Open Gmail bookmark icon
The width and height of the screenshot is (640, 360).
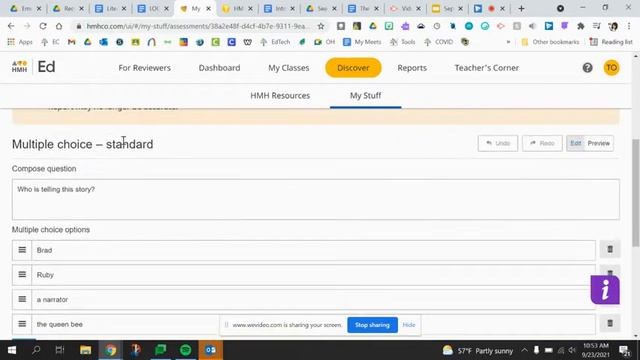click(71, 42)
